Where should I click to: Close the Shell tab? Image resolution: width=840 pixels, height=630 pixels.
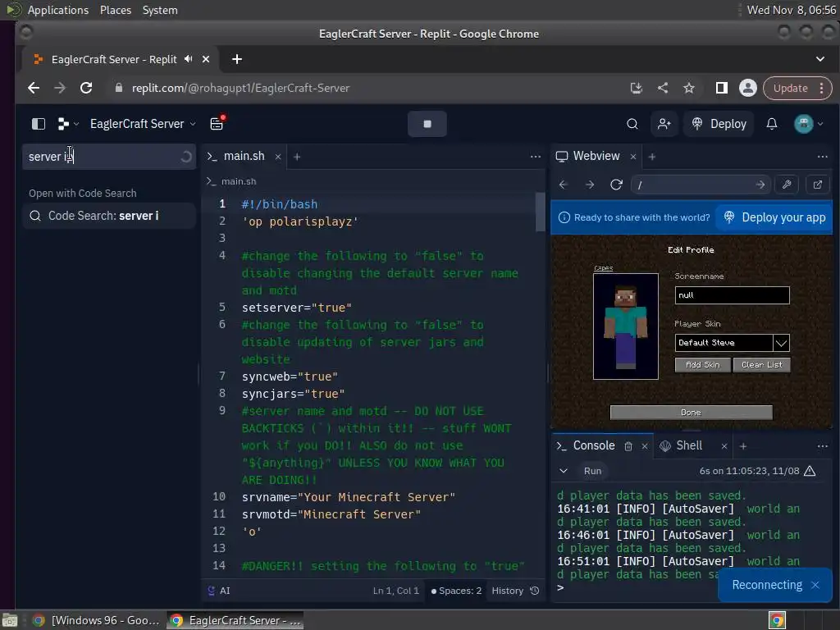pyautogui.click(x=724, y=446)
